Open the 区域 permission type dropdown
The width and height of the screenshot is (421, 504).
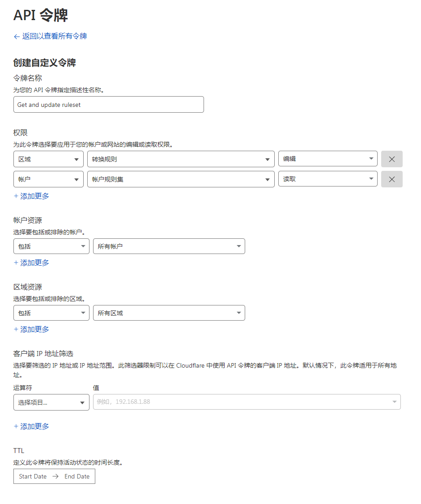[48, 159]
